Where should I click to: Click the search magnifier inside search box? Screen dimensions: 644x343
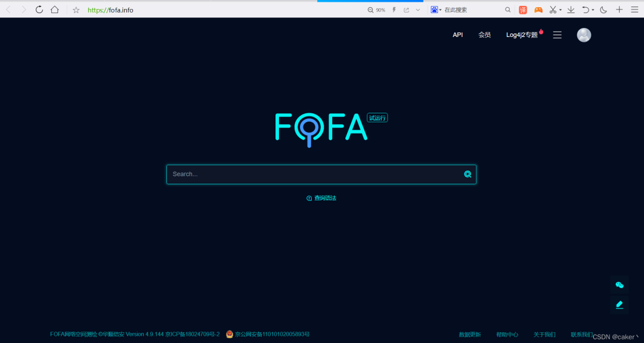[467, 174]
